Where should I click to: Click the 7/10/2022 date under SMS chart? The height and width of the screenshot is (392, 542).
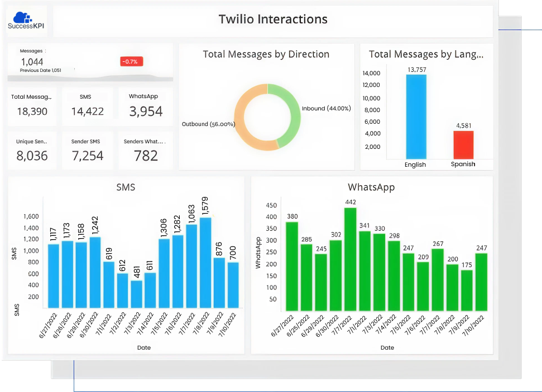coord(227,325)
